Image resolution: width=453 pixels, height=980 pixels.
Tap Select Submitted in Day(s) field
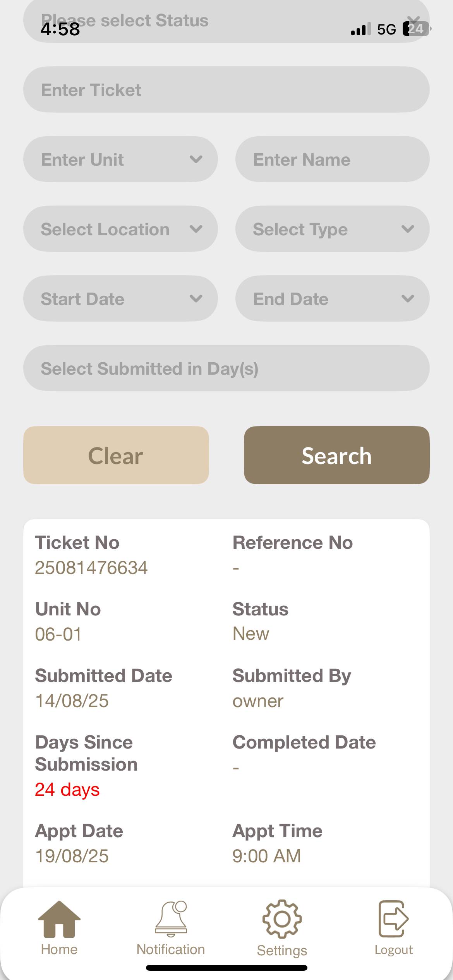click(x=226, y=368)
